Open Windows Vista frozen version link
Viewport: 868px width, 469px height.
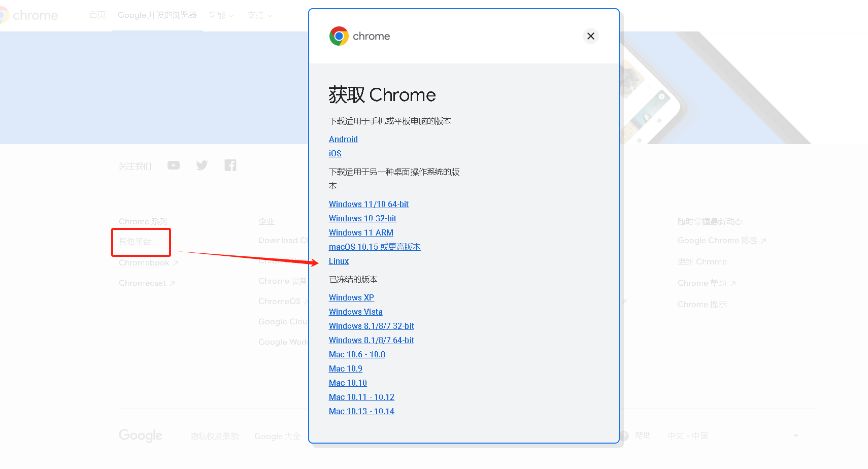click(355, 312)
